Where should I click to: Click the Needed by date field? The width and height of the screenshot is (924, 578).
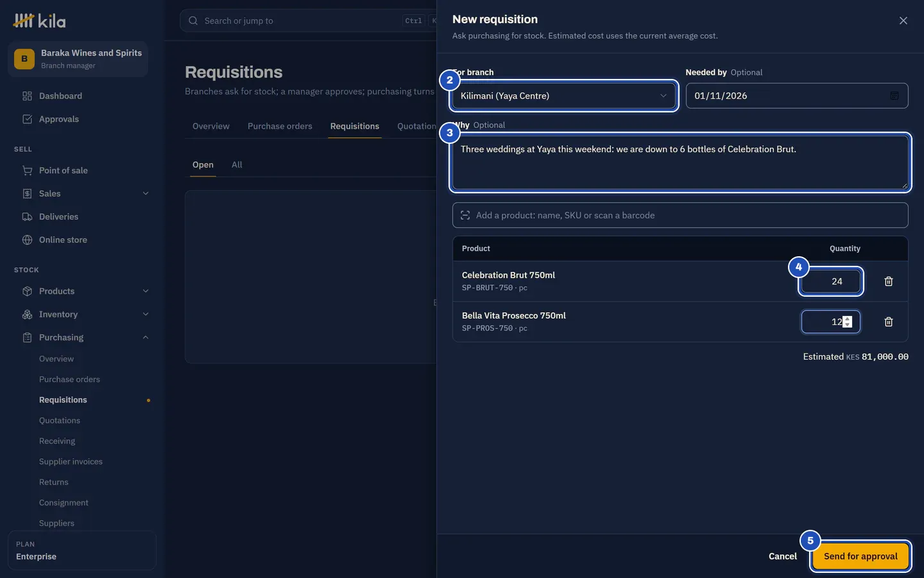(797, 96)
